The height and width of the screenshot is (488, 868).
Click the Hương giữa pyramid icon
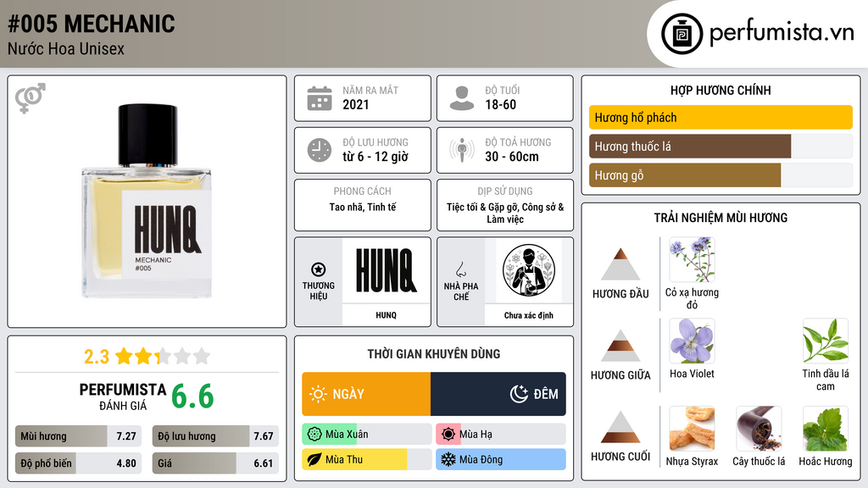click(620, 346)
